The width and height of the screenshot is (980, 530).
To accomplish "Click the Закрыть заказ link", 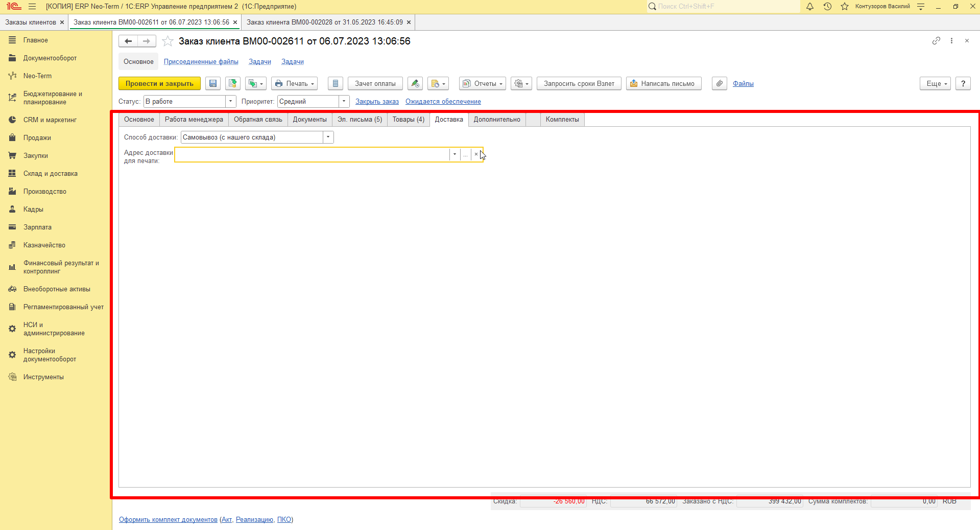I will pyautogui.click(x=377, y=102).
